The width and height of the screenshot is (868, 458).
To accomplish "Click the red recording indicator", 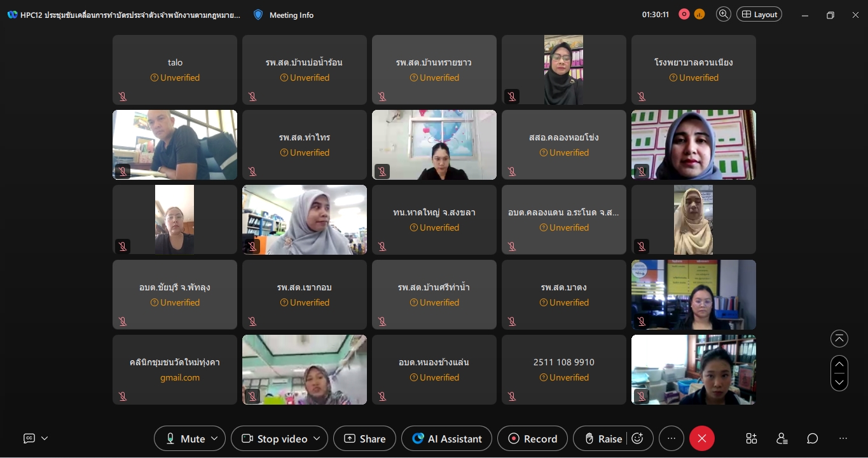I will coord(684,15).
